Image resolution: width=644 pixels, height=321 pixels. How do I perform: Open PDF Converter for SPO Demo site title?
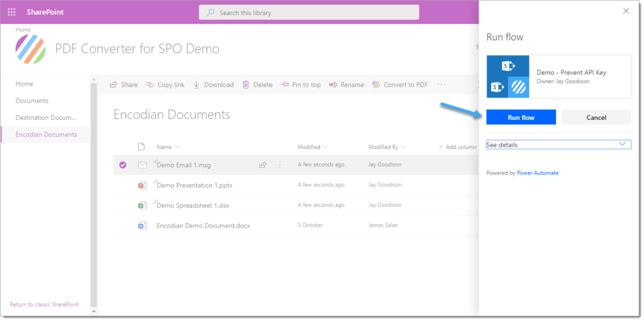(x=137, y=49)
